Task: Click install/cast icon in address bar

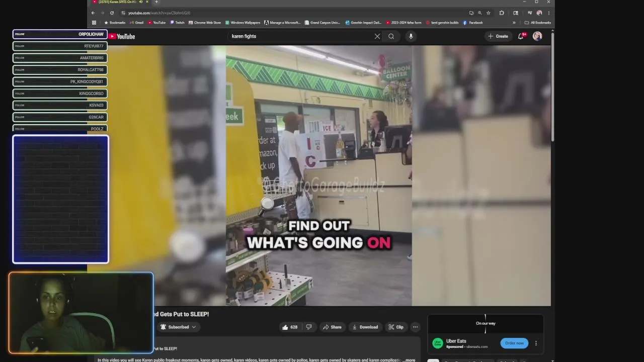Action: 471,13
